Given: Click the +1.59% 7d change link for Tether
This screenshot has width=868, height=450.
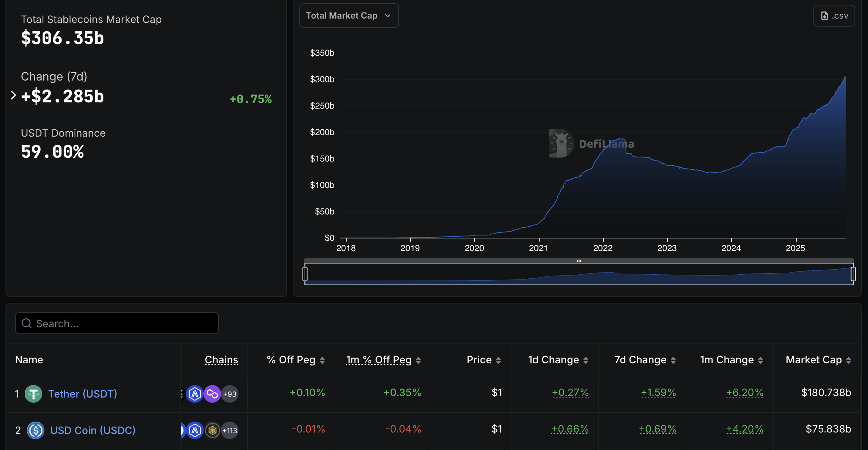Looking at the screenshot, I should coord(658,393).
